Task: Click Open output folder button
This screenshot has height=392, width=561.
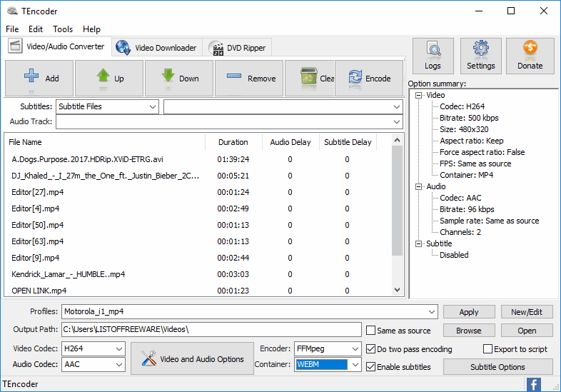Action: 527,331
